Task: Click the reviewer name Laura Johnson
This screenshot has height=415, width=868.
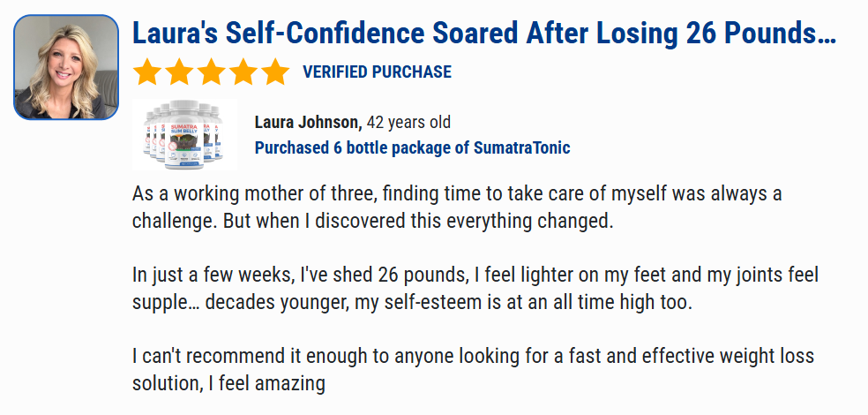Action: (309, 122)
